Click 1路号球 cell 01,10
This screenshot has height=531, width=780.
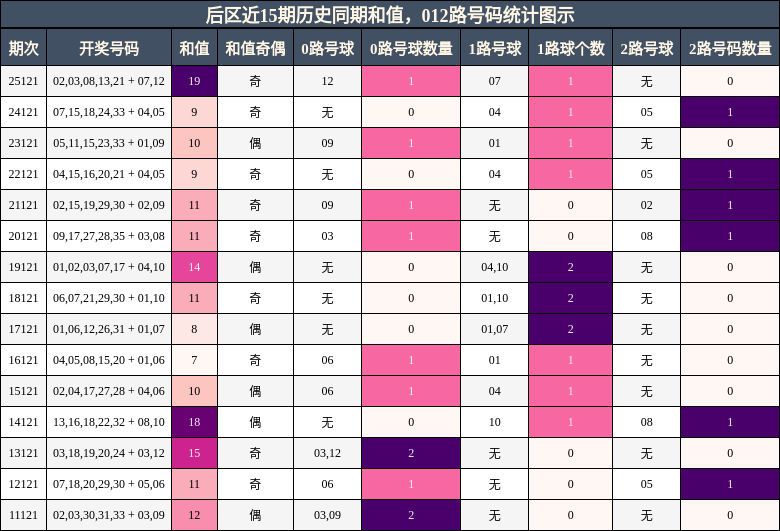click(494, 298)
